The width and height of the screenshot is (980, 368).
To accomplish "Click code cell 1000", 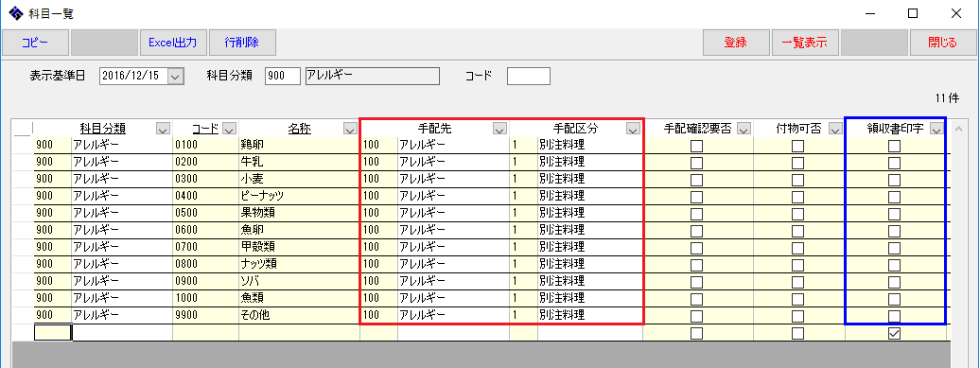I will point(205,297).
